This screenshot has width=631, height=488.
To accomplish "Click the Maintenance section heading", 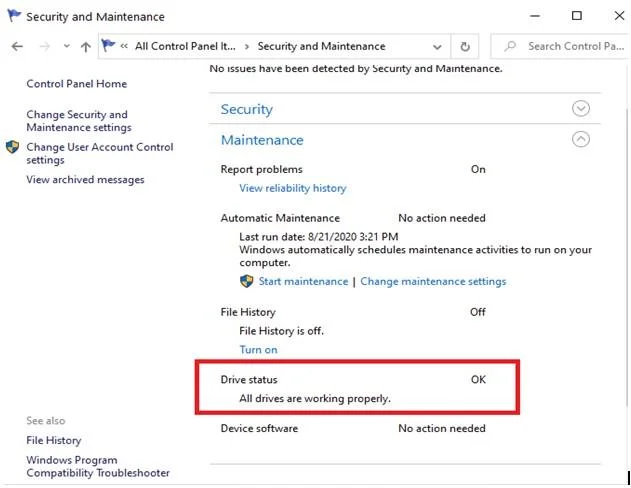I will pos(262,140).
